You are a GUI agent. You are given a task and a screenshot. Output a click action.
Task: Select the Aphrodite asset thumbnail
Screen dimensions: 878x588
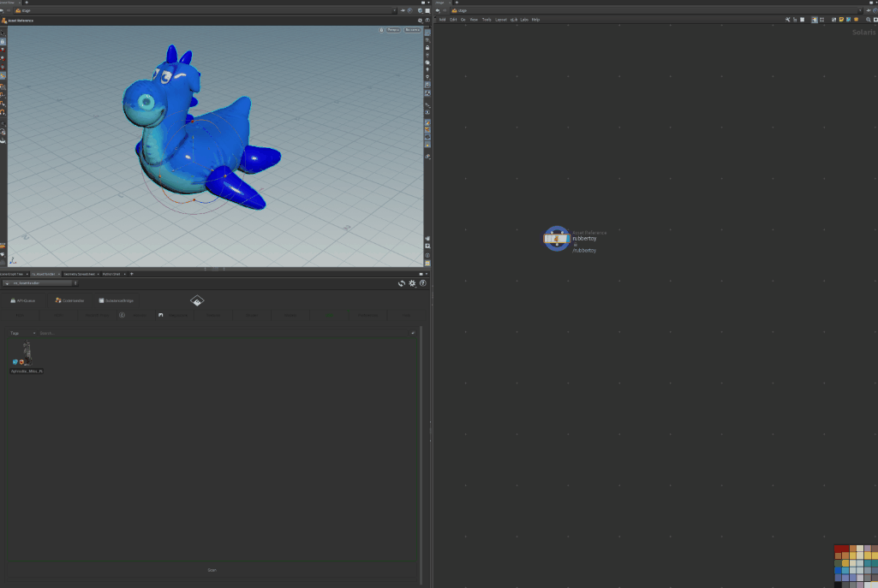[x=27, y=353]
